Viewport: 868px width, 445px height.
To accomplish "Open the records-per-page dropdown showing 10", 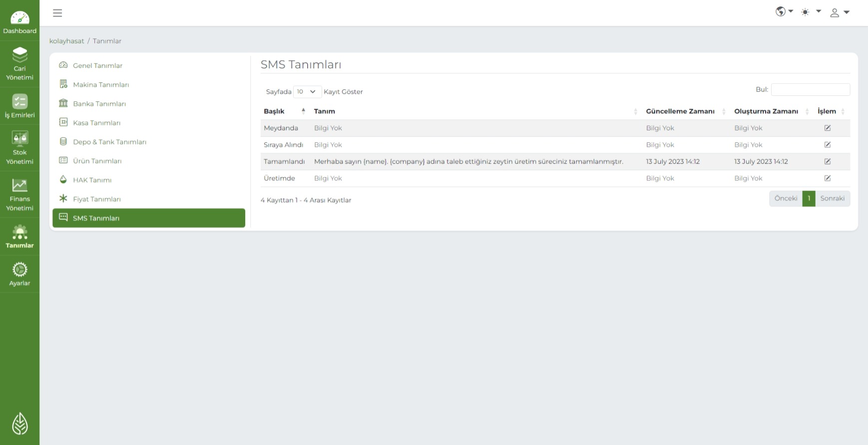I will click(x=307, y=92).
